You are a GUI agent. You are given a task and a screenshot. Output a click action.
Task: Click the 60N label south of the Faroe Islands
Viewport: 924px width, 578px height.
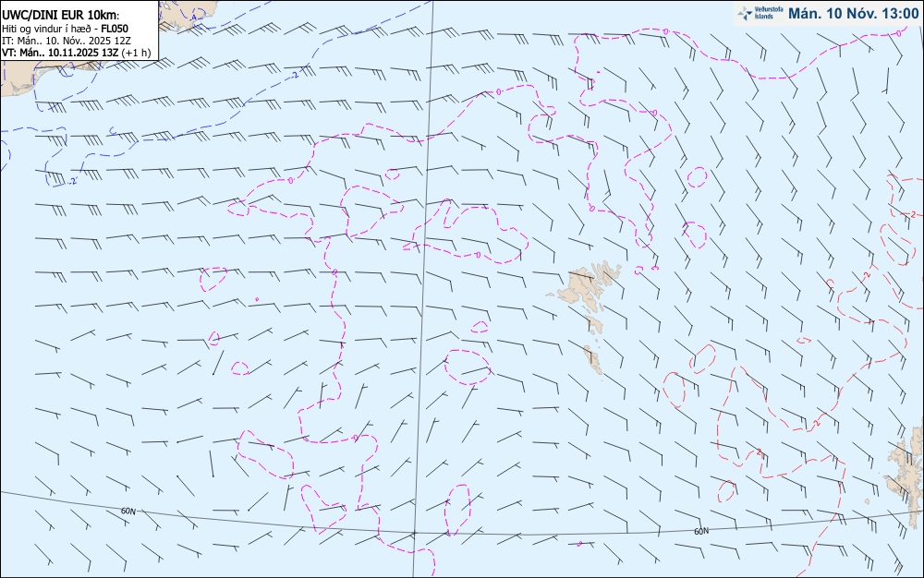click(x=701, y=531)
